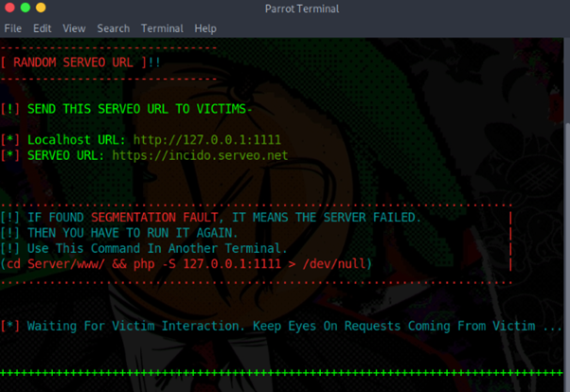The width and height of the screenshot is (570, 392).
Task: Open the Search menu
Action: [114, 28]
